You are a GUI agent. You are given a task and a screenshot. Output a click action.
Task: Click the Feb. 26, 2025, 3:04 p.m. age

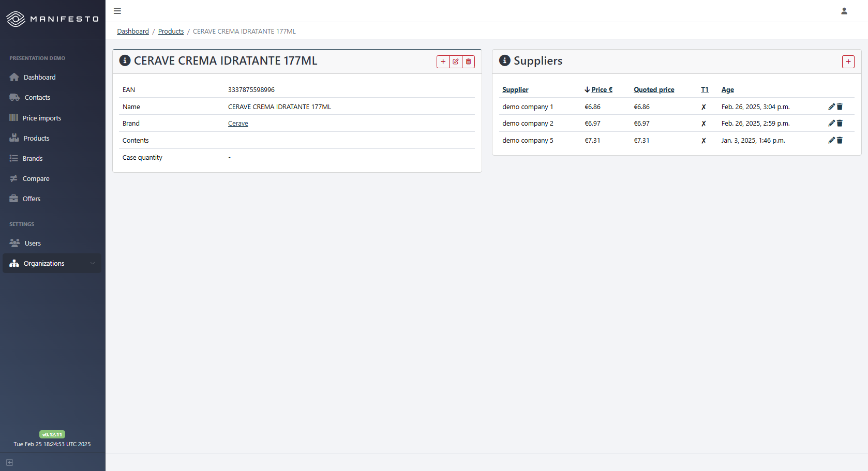click(755, 107)
